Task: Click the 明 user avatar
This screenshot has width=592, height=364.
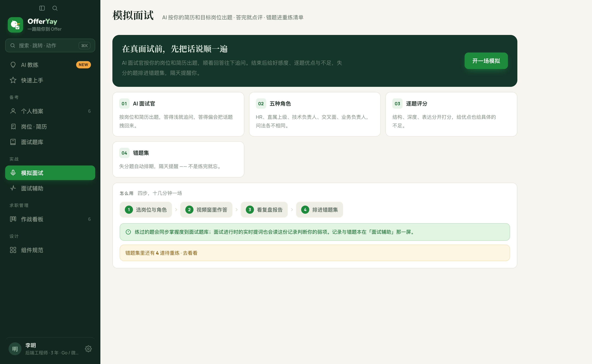Action: click(x=15, y=349)
